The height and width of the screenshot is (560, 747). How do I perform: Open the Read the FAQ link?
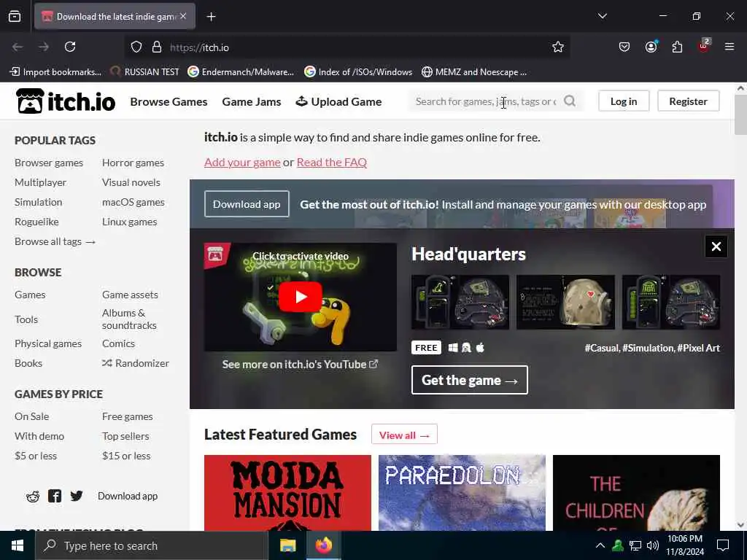click(x=332, y=163)
